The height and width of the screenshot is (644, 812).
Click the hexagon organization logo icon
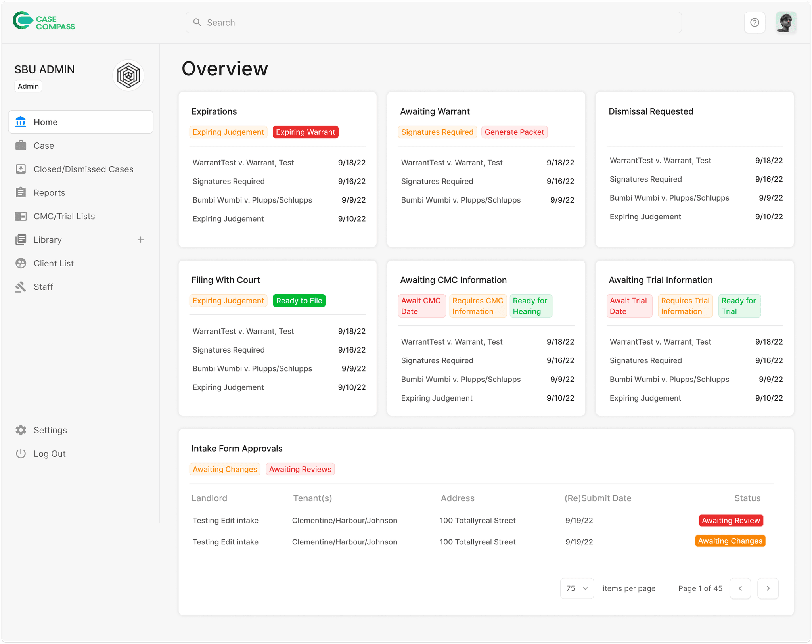pyautogui.click(x=128, y=75)
